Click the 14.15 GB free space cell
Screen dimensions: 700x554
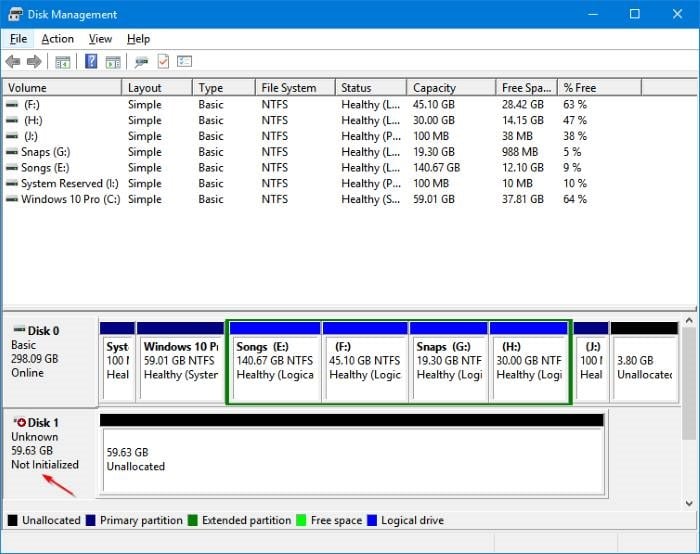click(523, 120)
